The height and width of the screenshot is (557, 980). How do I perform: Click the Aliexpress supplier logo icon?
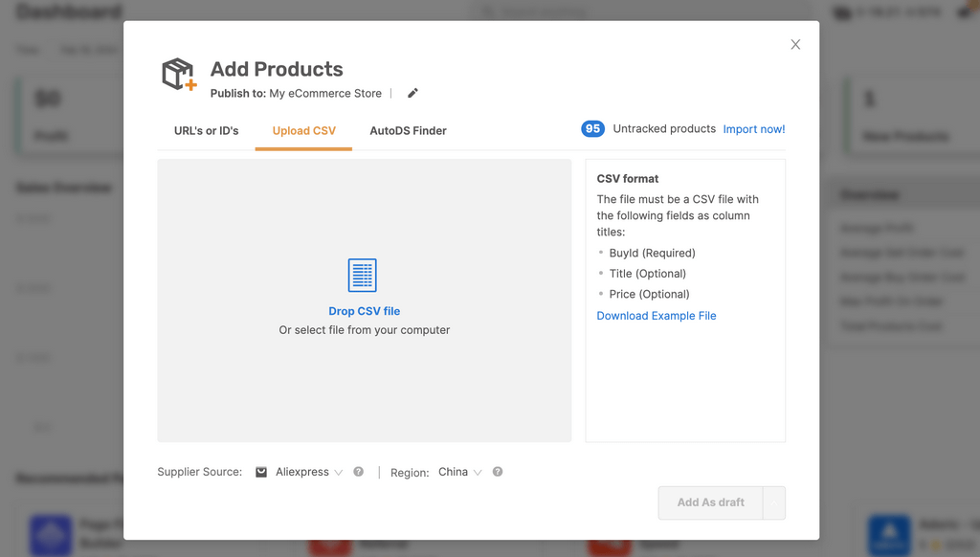pyautogui.click(x=261, y=472)
